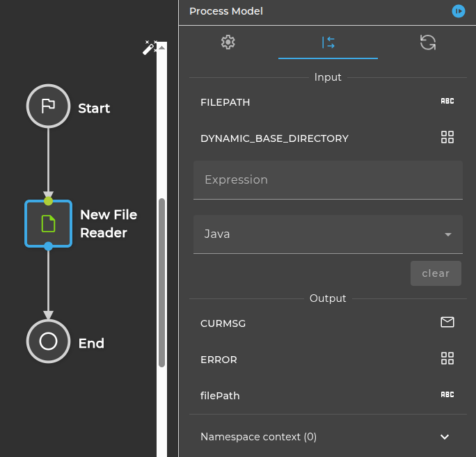Click the canvas vertical scrollbar thumb

tap(162, 282)
